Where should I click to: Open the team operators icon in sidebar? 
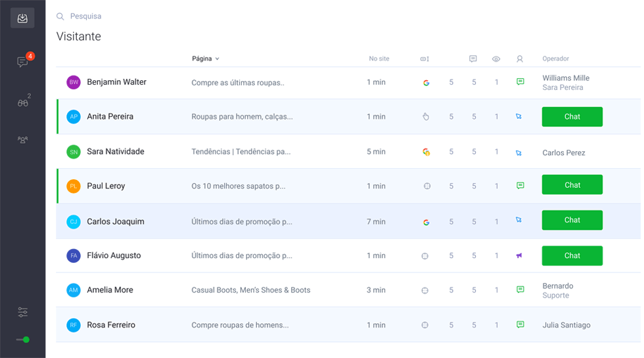click(x=23, y=140)
